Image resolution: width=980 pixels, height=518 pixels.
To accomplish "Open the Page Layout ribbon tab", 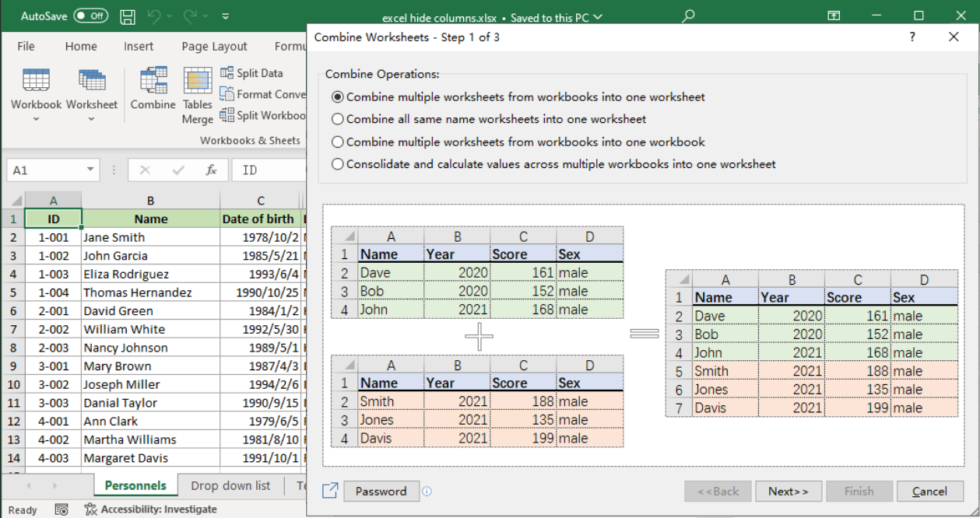I will pos(214,47).
